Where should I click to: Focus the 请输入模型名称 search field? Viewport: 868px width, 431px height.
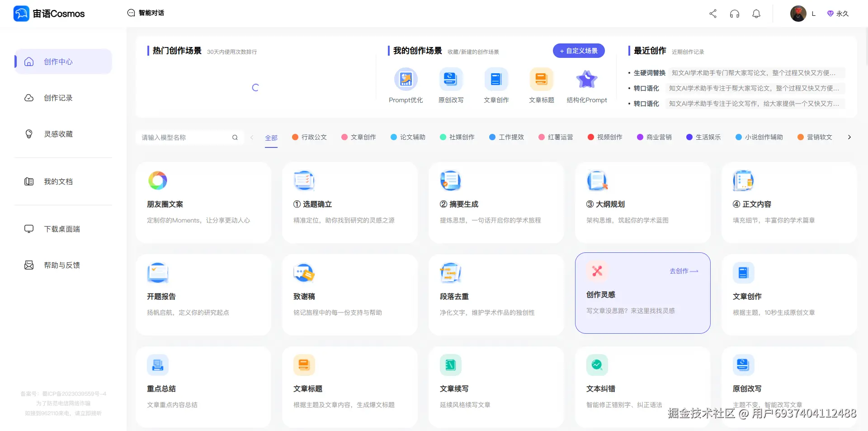[184, 137]
